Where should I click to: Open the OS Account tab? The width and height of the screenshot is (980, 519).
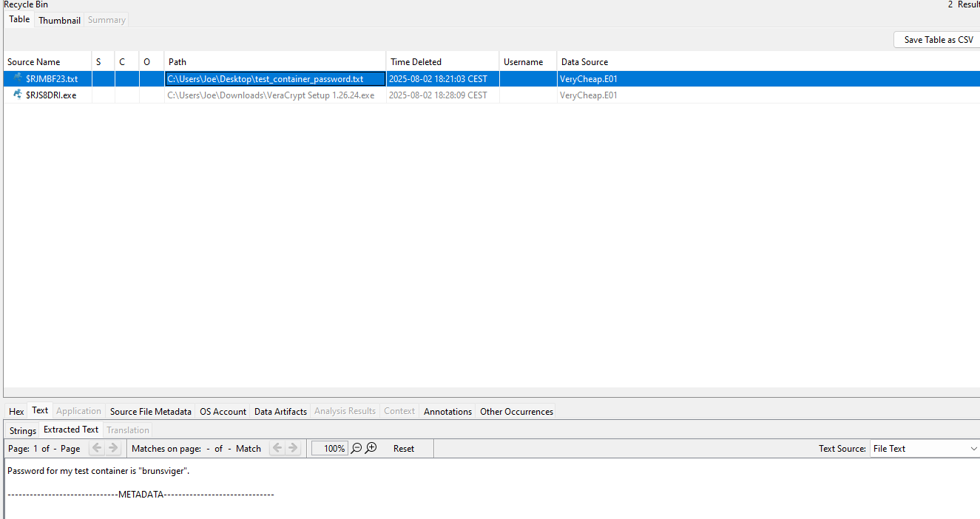click(223, 411)
